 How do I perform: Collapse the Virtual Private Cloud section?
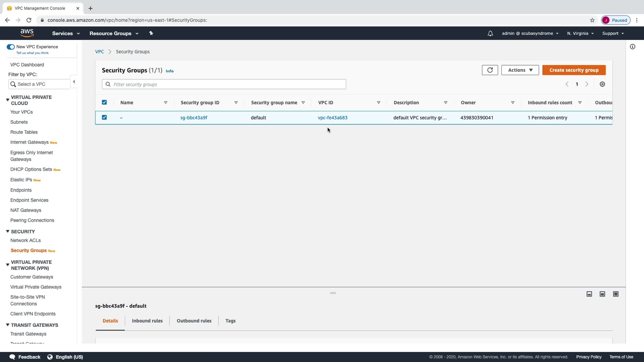tap(8, 100)
